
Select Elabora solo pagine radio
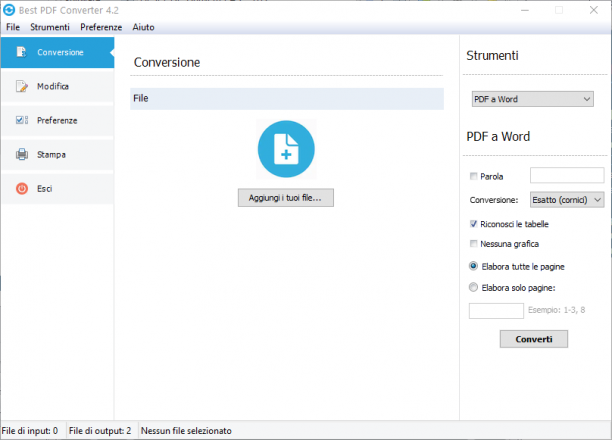[x=473, y=287]
